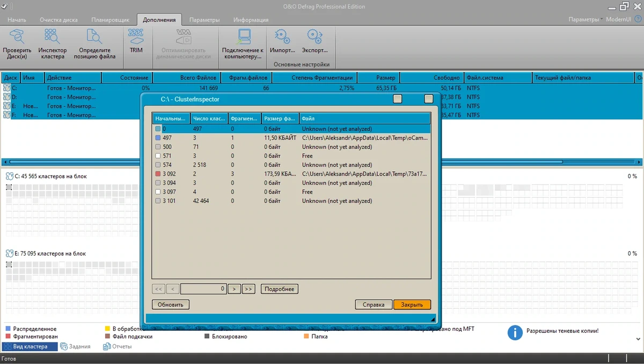Click Всего Файлов column header

186,78
